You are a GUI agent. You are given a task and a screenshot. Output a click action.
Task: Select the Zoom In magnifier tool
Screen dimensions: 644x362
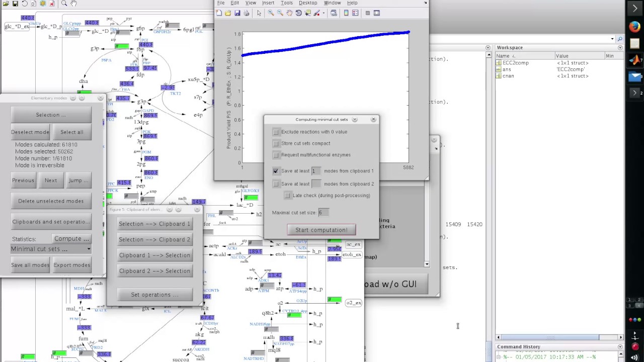pos(271,13)
